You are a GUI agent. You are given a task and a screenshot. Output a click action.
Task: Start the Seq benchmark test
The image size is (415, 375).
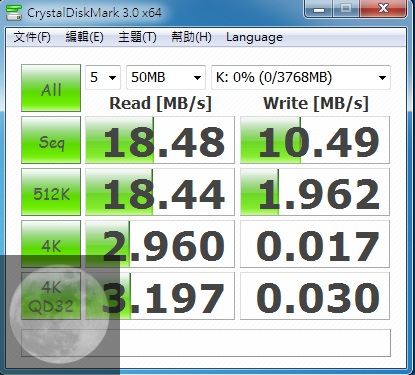(51, 140)
